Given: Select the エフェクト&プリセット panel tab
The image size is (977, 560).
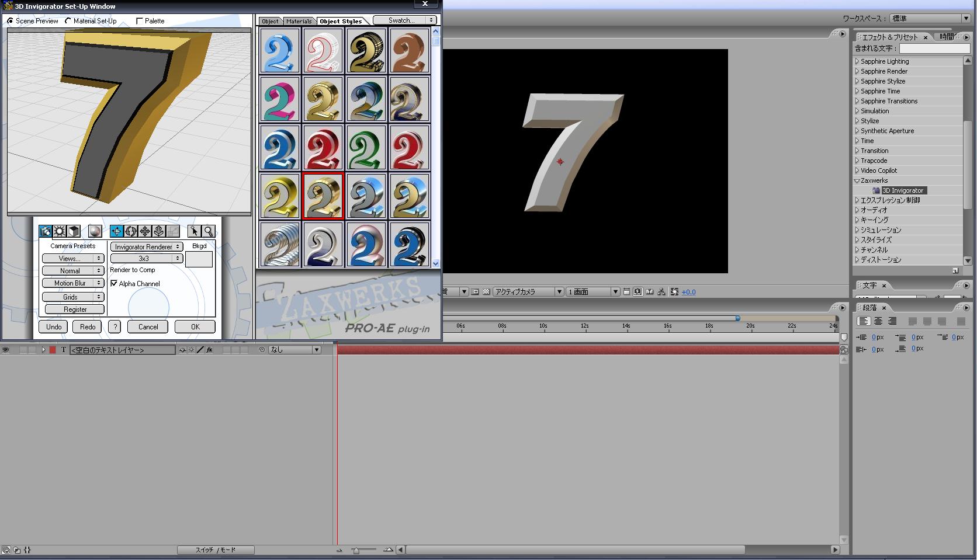Looking at the screenshot, I should (890, 37).
